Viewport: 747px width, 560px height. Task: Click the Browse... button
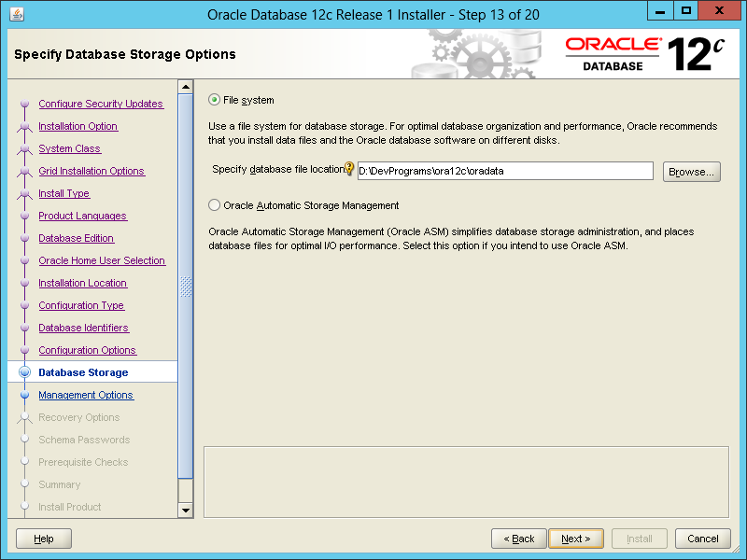click(x=691, y=172)
